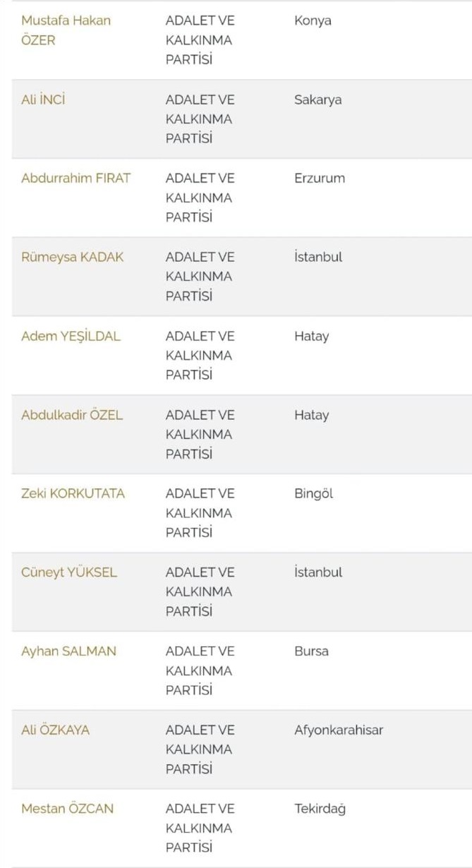
Task: Select the Afyonkarahisar city cell
Action: (x=339, y=730)
